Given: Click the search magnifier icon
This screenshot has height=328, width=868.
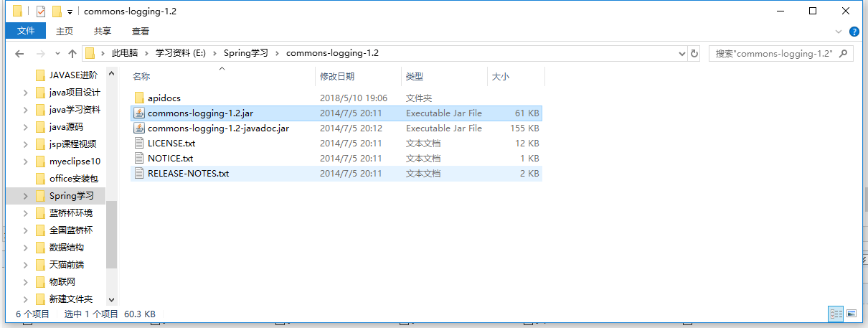Looking at the screenshot, I should [844, 54].
